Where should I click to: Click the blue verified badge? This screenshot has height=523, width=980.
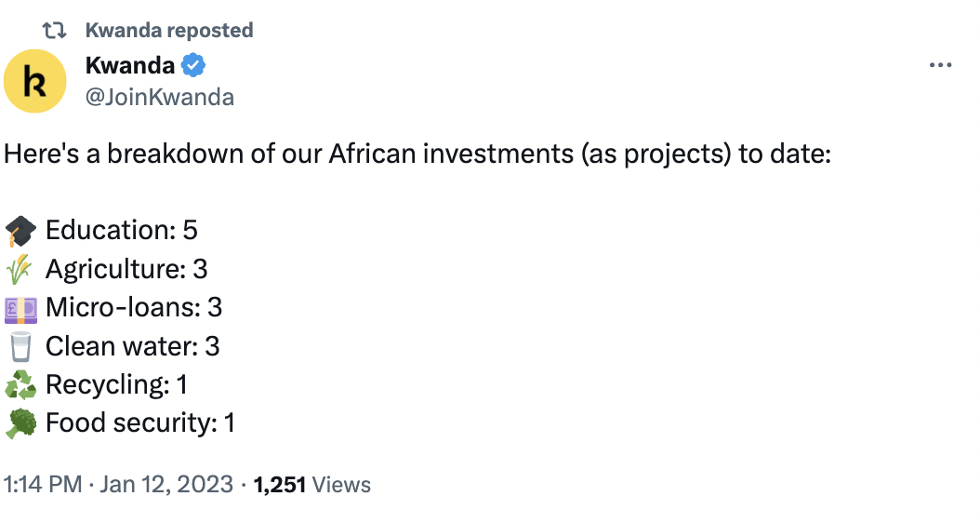[x=193, y=66]
